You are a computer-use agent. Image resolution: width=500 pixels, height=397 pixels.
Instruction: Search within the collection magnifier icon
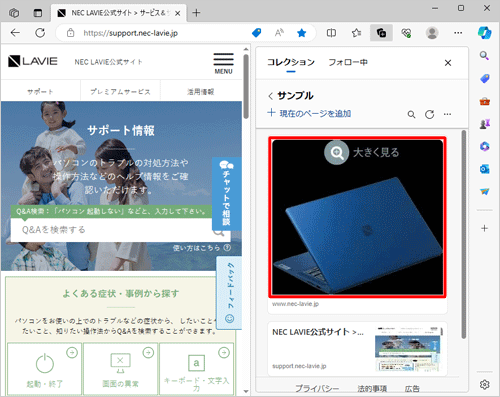pos(412,115)
